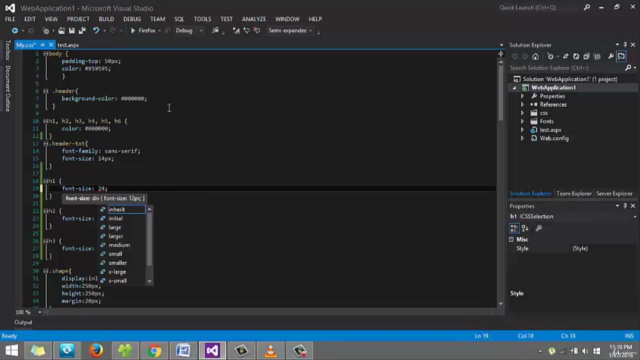
Task: Expand the Properties folder in Solution Explorer
Action: click(522, 96)
